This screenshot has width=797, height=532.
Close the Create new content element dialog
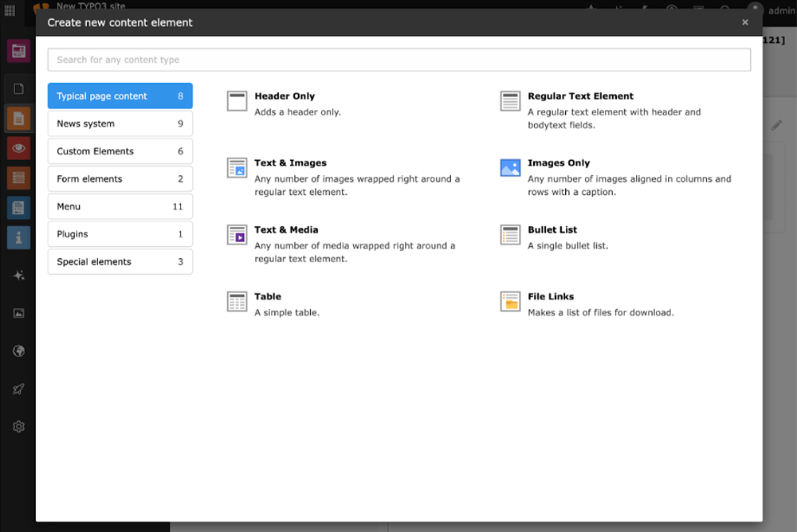point(745,22)
